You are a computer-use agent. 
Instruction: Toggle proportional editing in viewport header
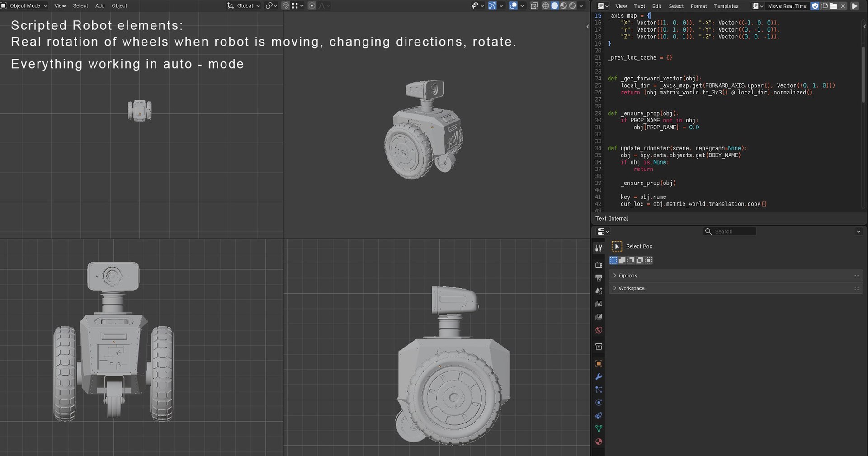pyautogui.click(x=312, y=6)
